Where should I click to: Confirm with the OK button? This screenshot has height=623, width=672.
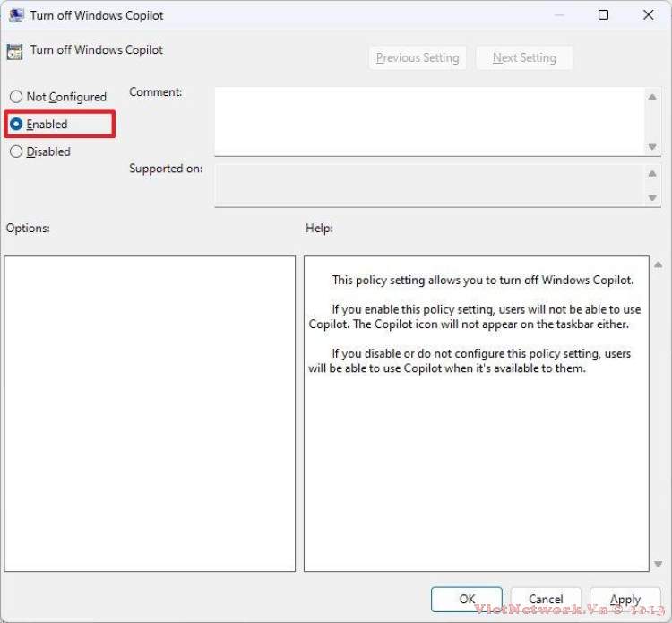coord(467,599)
